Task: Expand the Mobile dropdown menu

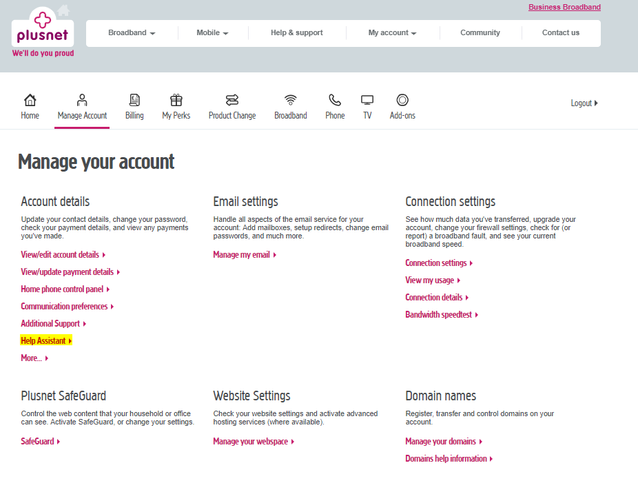Action: click(212, 33)
